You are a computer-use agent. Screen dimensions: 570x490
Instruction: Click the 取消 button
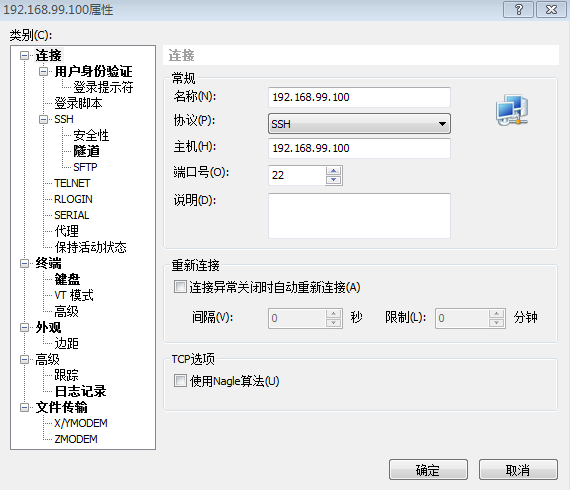pyautogui.click(x=518, y=470)
